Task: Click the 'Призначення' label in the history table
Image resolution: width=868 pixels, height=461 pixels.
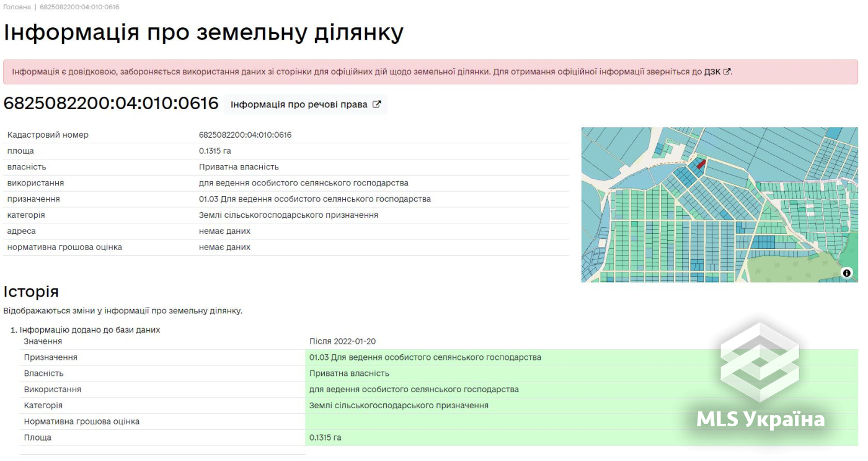Action: [x=50, y=357]
